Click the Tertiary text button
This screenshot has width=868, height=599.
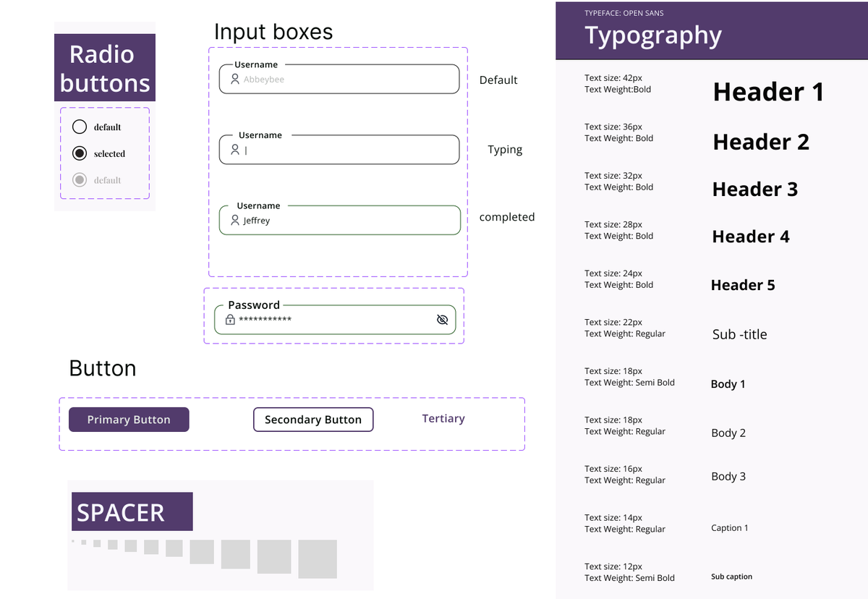pyautogui.click(x=443, y=418)
